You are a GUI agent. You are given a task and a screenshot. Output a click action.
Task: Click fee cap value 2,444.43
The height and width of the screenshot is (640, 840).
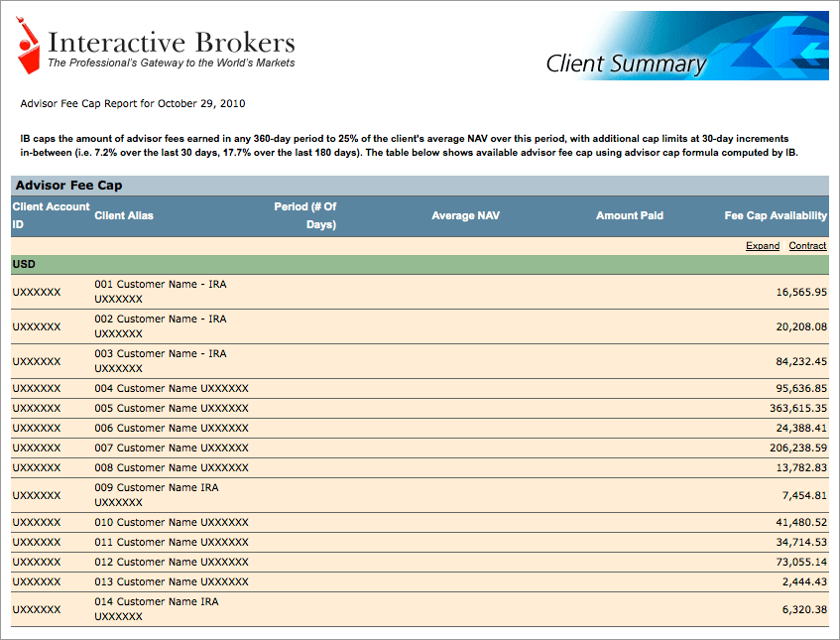click(x=804, y=581)
